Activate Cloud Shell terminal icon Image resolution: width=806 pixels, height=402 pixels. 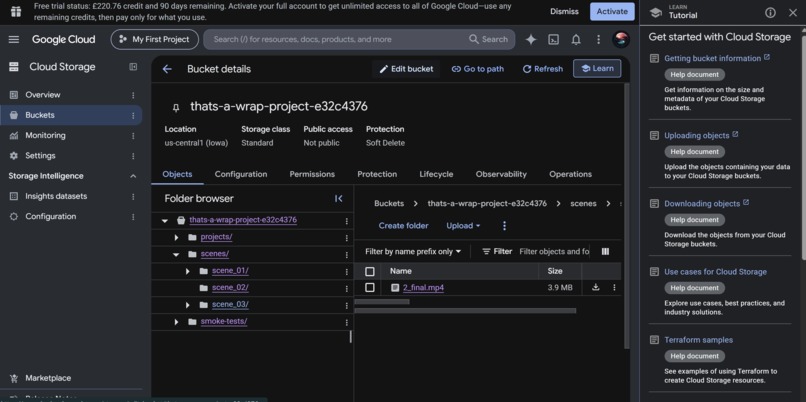553,40
